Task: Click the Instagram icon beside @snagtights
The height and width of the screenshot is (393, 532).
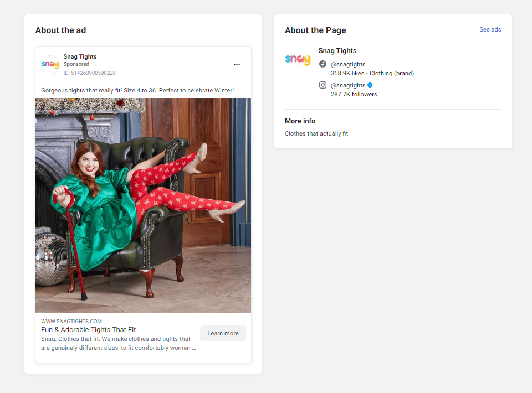Action: coord(323,85)
